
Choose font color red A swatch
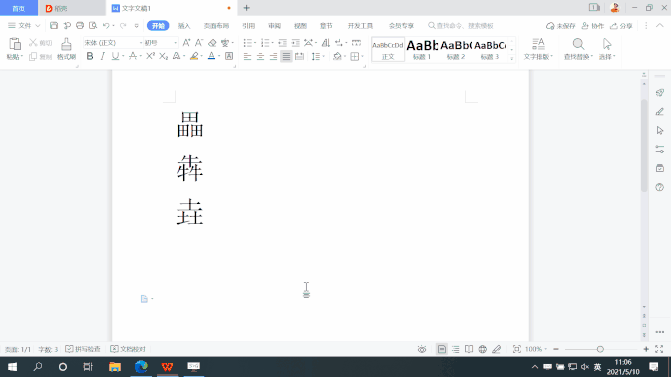(211, 56)
